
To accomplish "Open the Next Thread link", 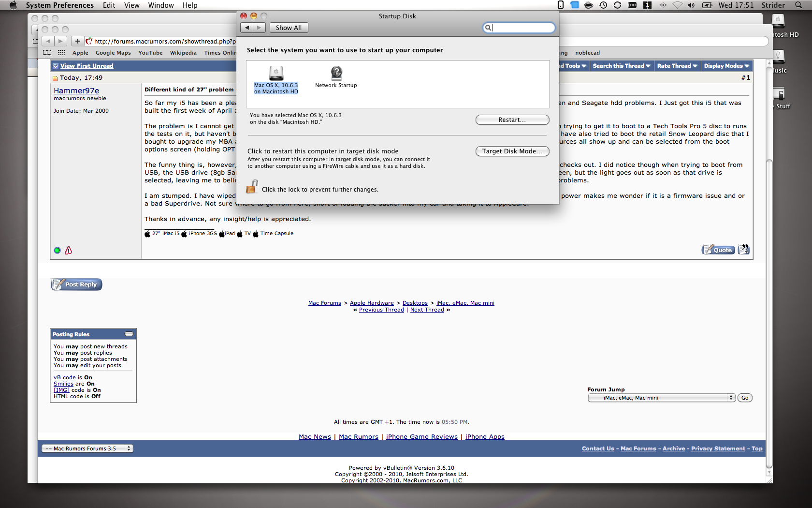I will click(x=427, y=310).
